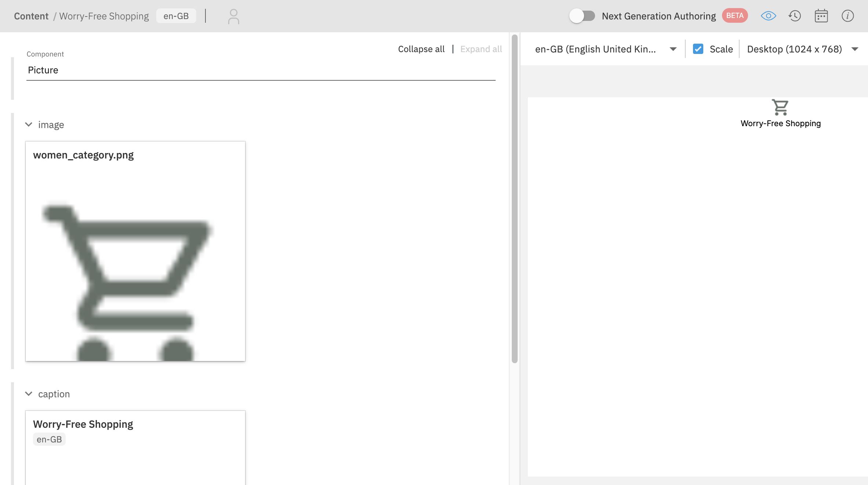Click Content in the breadcrumb trail
This screenshot has height=485, width=868.
pyautogui.click(x=31, y=16)
